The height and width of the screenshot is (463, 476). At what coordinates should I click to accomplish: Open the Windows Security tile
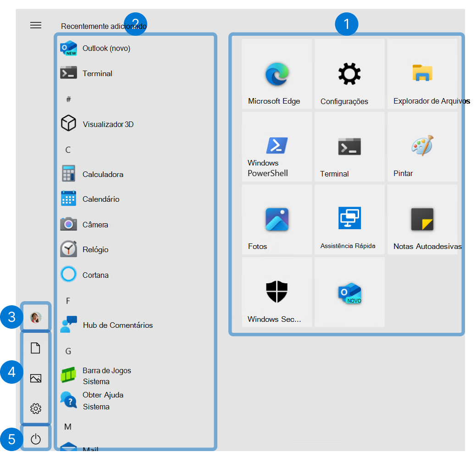coord(277,292)
